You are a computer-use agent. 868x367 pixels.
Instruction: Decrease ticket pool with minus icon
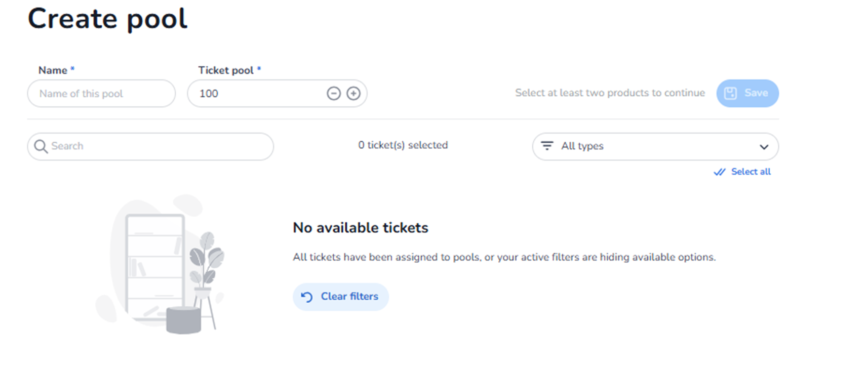(334, 94)
